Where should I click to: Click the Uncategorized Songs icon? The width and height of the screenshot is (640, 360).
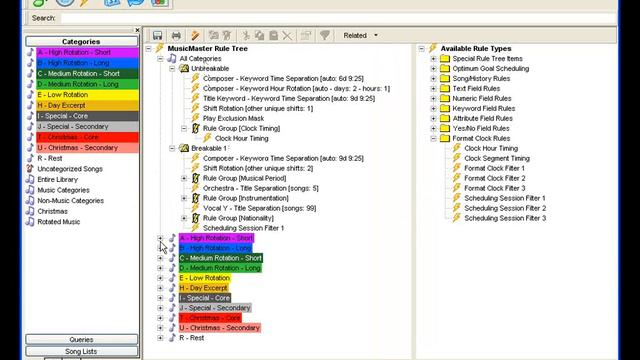[x=30, y=169]
